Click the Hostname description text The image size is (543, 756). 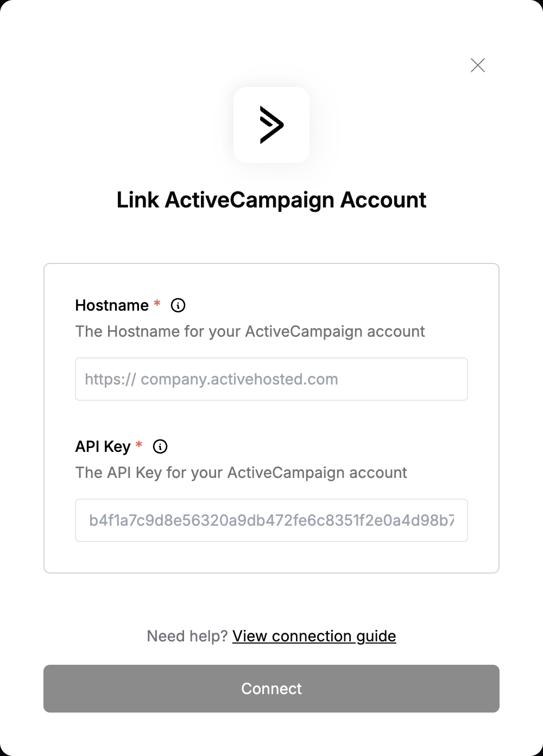[x=250, y=331]
